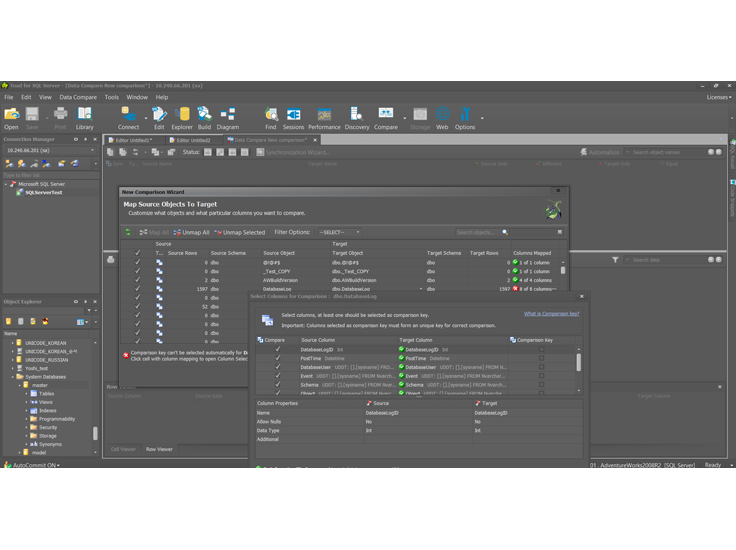Open the AutoCommit ON dropdown
736x550 pixels.
click(x=36, y=465)
